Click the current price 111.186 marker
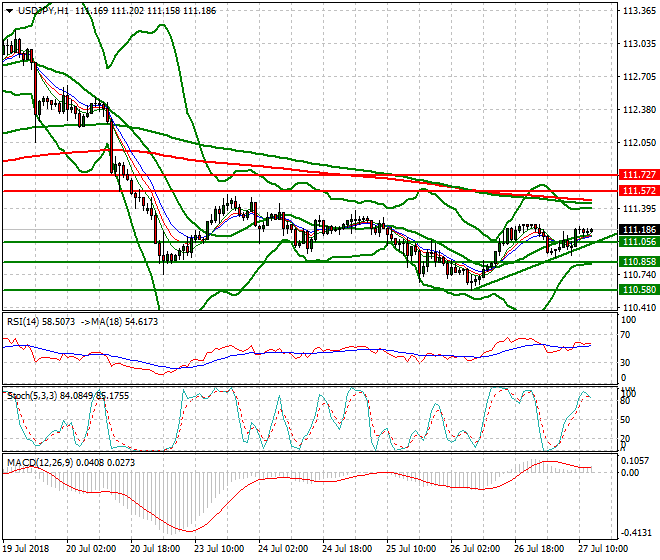Image resolution: width=660 pixels, height=560 pixels. 637,230
